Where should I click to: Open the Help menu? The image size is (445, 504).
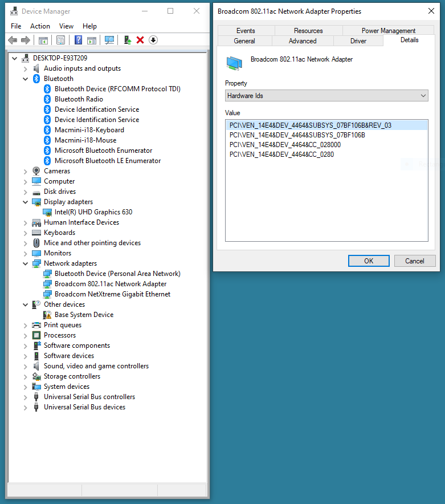pyautogui.click(x=89, y=26)
